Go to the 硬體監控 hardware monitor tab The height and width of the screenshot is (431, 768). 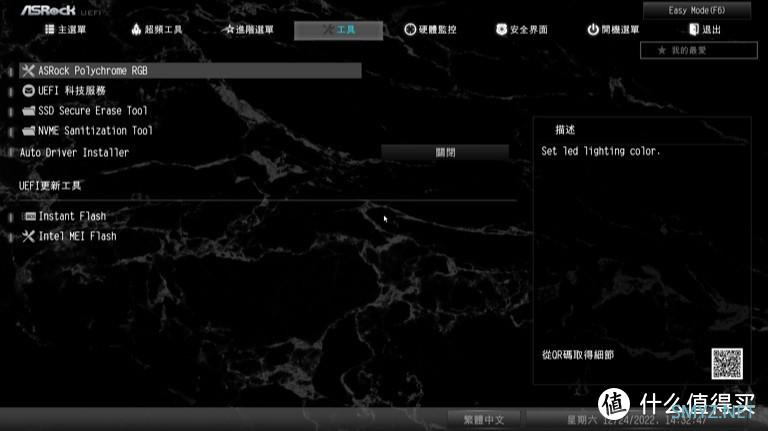click(431, 30)
